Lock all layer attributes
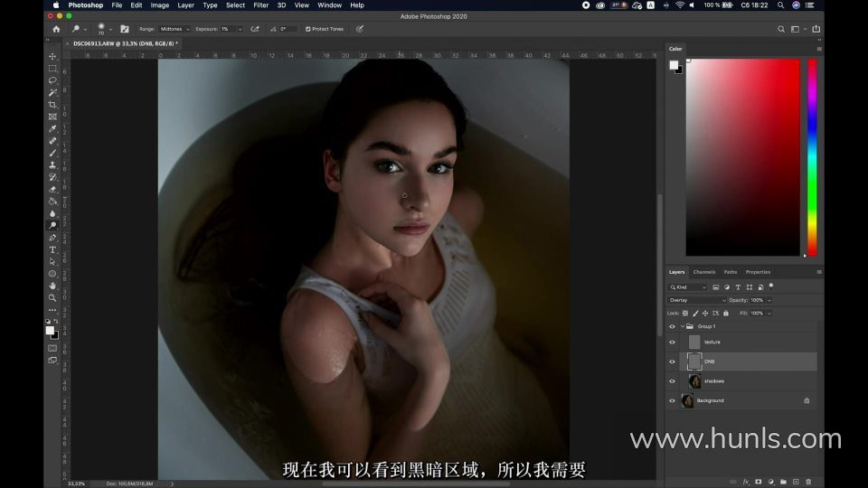 click(x=726, y=314)
